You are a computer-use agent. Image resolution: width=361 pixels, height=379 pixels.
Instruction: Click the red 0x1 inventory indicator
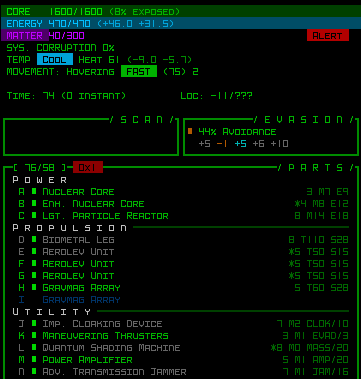point(88,167)
